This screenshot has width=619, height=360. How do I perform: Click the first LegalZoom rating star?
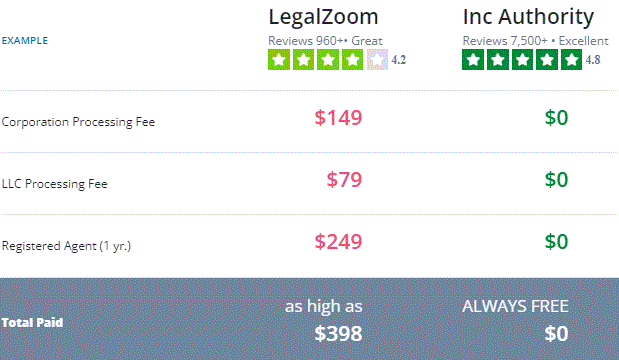pyautogui.click(x=279, y=60)
